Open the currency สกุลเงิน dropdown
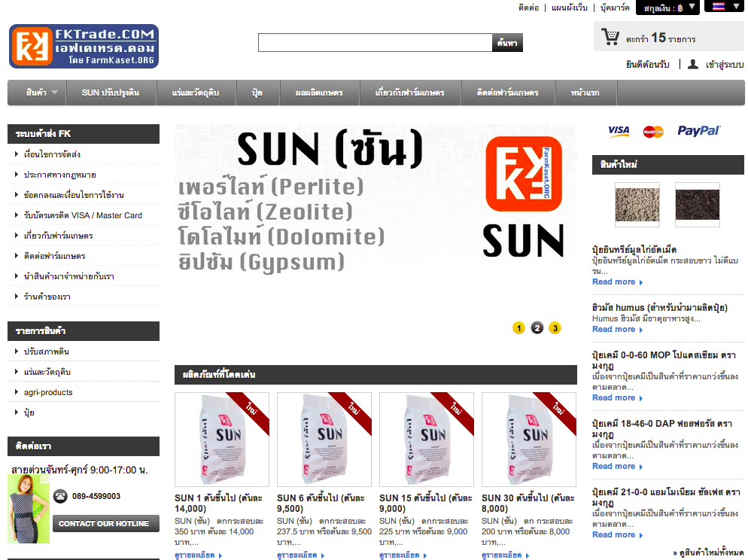This screenshot has height=560, width=748. pos(668,8)
